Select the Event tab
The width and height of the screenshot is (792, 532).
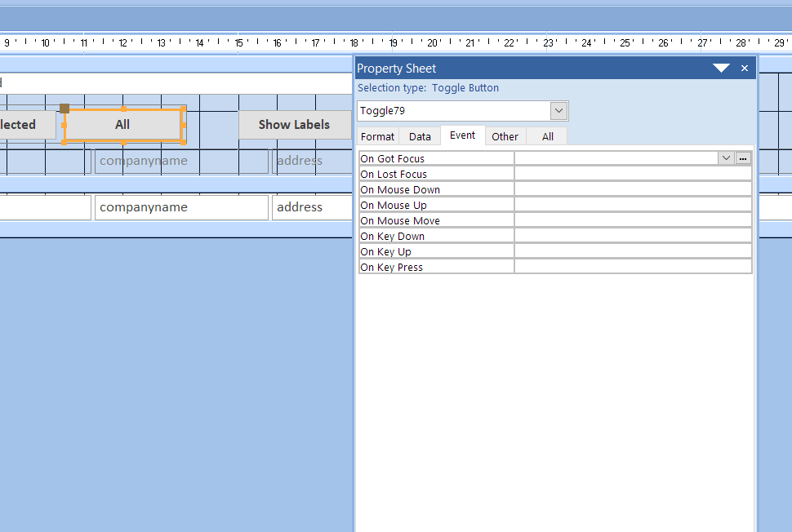[x=462, y=135]
